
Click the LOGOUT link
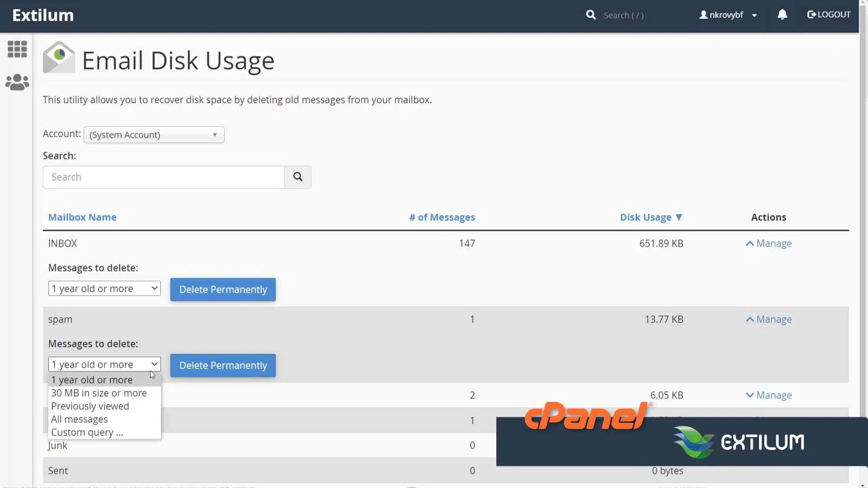(x=829, y=14)
